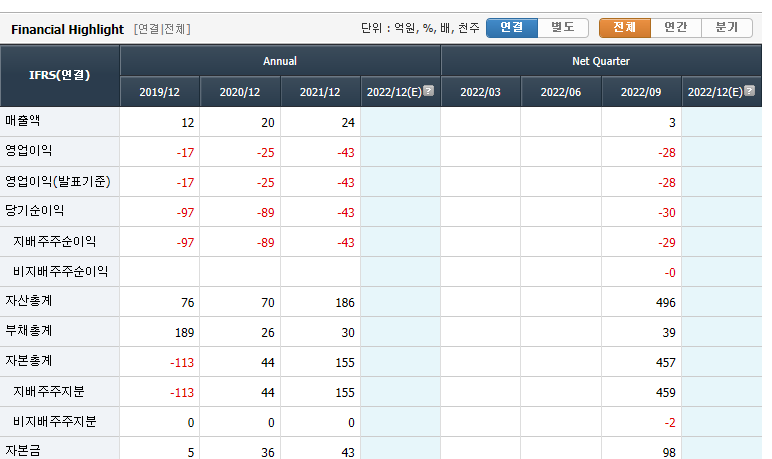Viewport: 772px width, 459px height.
Task: Click the Net Quarter group header
Action: 601,61
